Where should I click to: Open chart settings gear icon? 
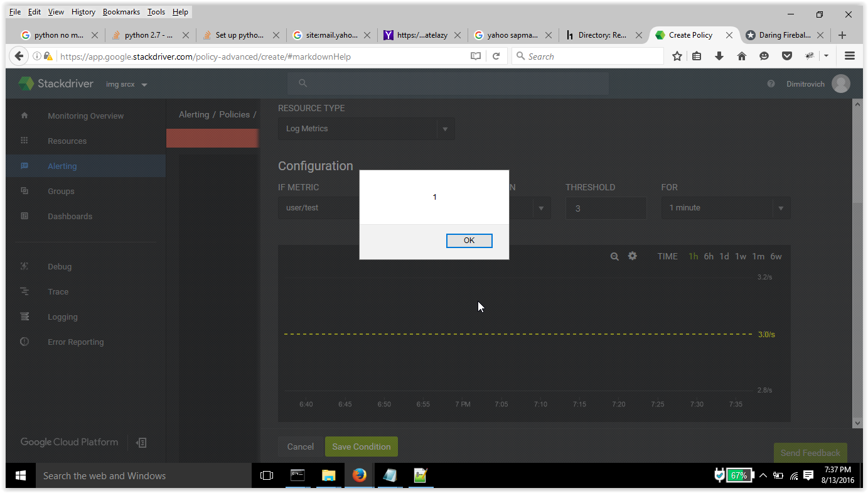633,256
